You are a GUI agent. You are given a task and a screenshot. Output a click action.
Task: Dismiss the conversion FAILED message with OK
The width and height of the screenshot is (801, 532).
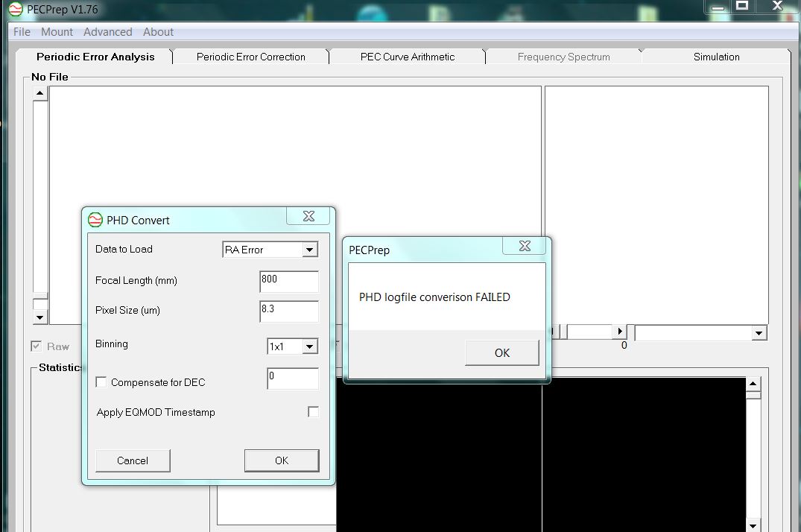[x=502, y=352]
